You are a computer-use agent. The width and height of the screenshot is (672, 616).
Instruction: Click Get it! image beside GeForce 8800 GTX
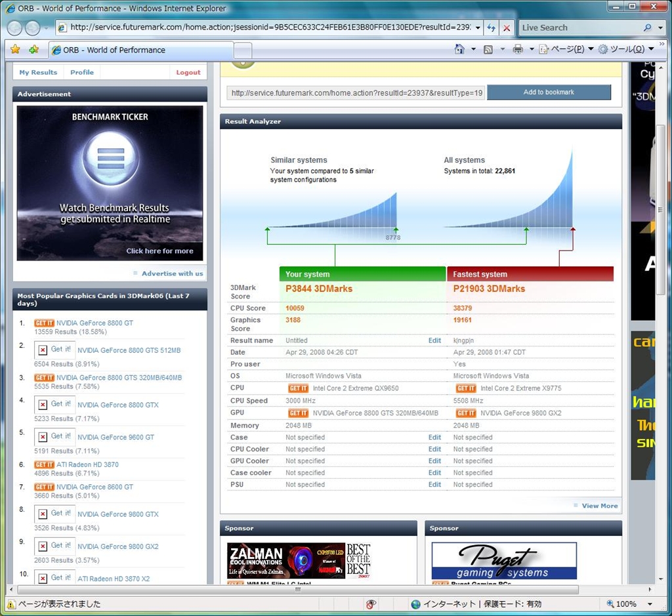coord(55,404)
